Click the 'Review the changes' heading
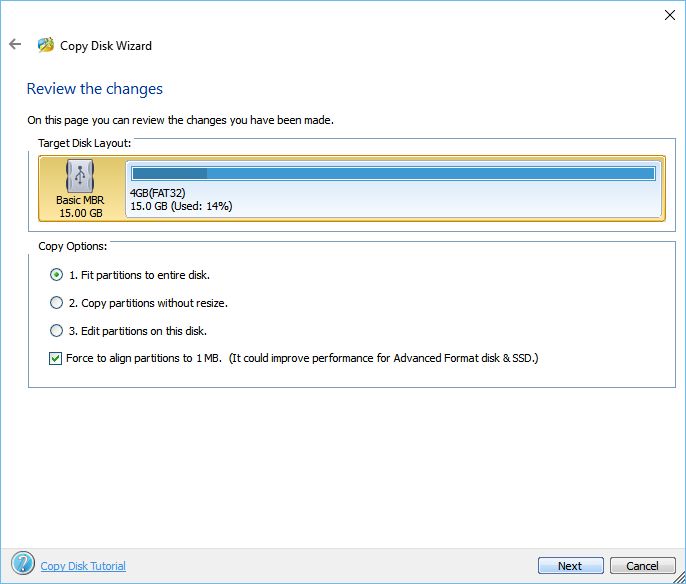The height and width of the screenshot is (584, 686). (x=94, y=89)
